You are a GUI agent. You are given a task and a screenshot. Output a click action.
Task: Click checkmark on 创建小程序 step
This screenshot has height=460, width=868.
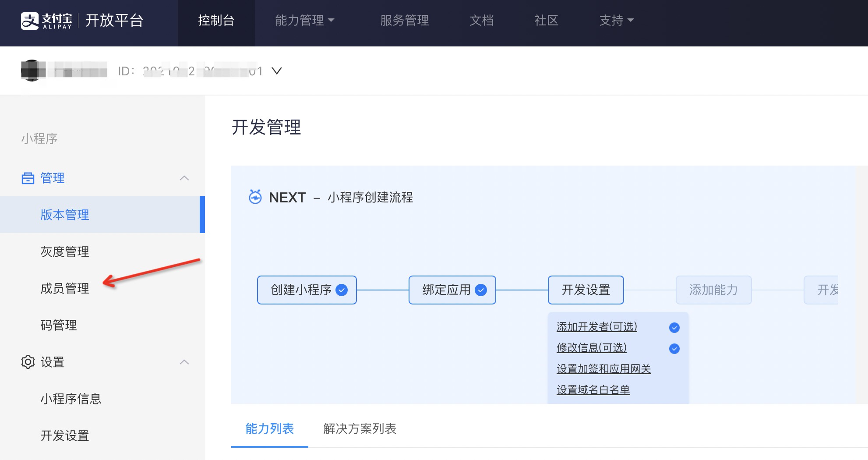pyautogui.click(x=342, y=290)
